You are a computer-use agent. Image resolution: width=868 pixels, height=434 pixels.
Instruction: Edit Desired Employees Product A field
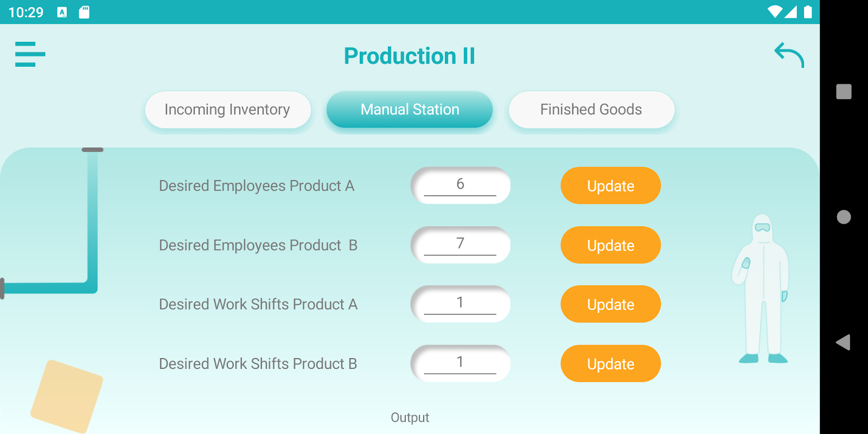tap(460, 185)
